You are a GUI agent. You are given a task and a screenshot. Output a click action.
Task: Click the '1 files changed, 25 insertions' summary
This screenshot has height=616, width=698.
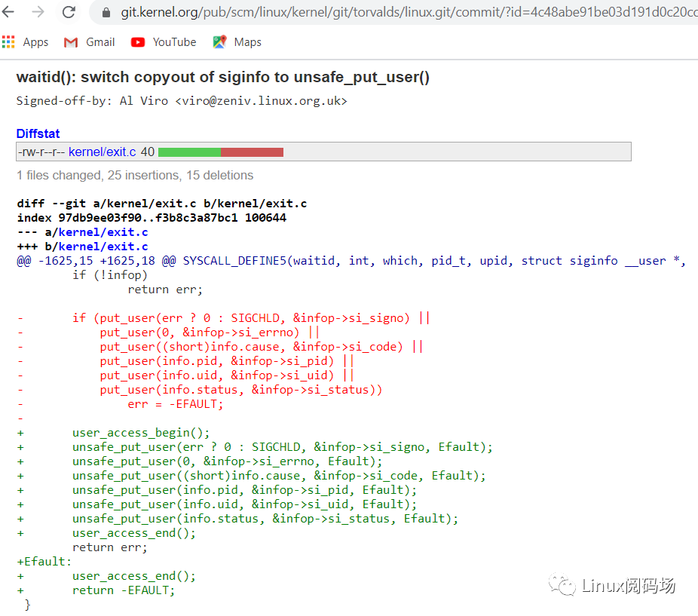(x=135, y=175)
